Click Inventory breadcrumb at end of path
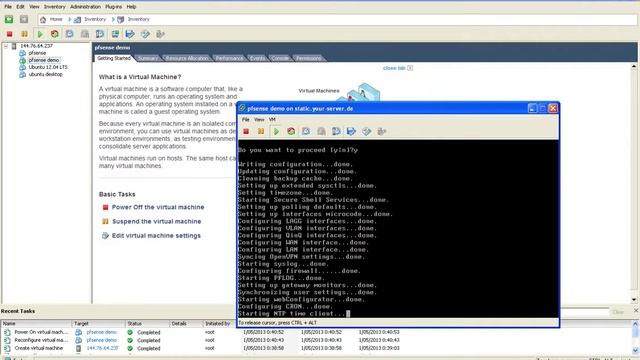 click(138, 19)
